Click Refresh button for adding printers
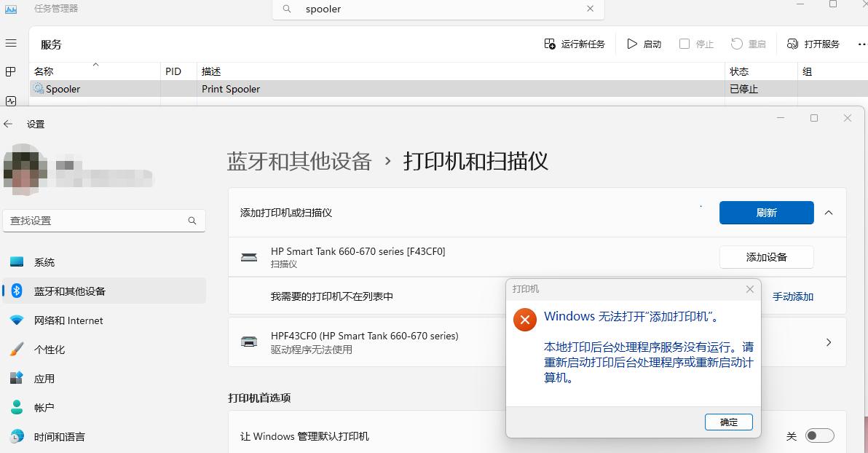 pos(766,213)
